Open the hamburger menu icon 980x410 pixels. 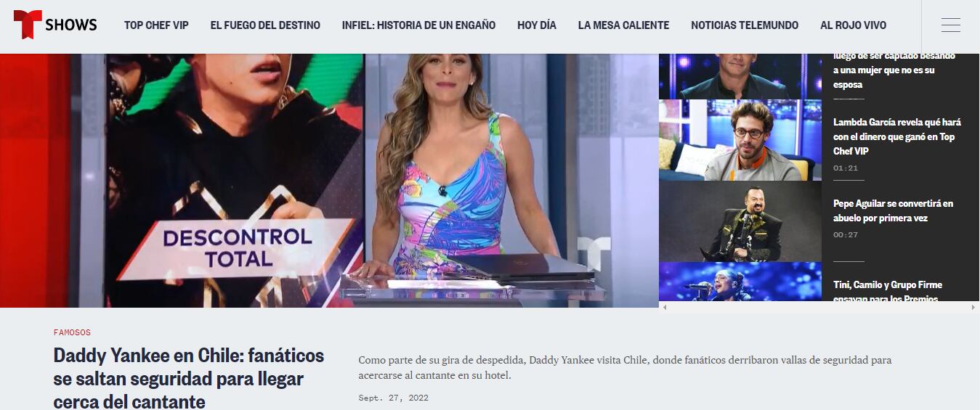click(x=950, y=25)
